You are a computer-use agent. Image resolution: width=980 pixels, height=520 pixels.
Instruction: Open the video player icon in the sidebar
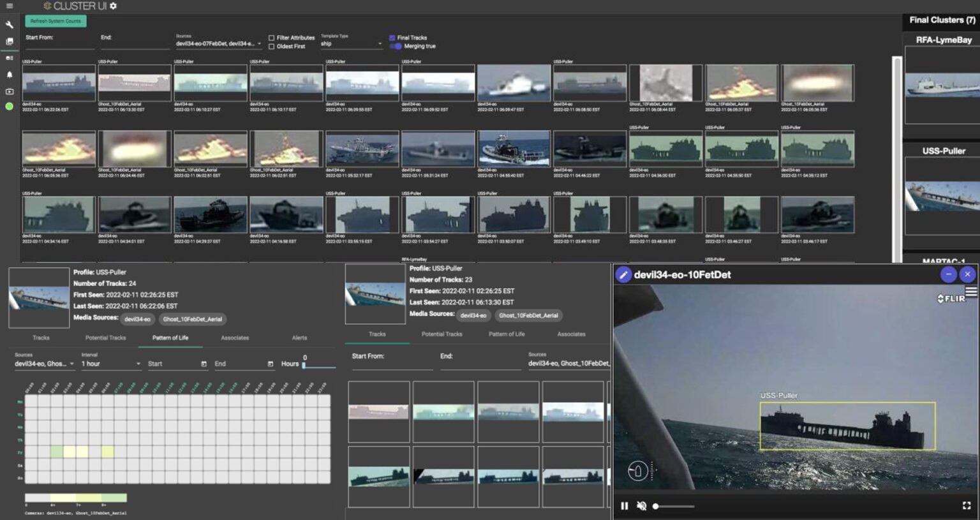pyautogui.click(x=10, y=91)
